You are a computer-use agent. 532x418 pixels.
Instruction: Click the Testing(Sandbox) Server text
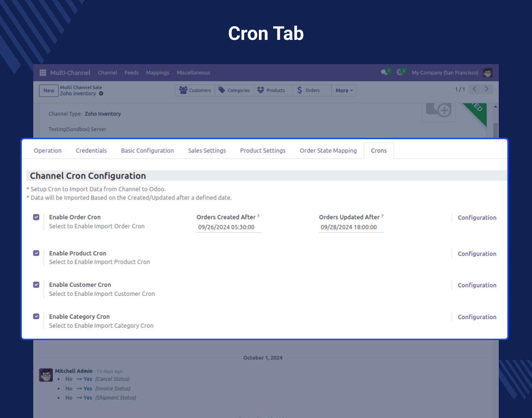coord(77,129)
